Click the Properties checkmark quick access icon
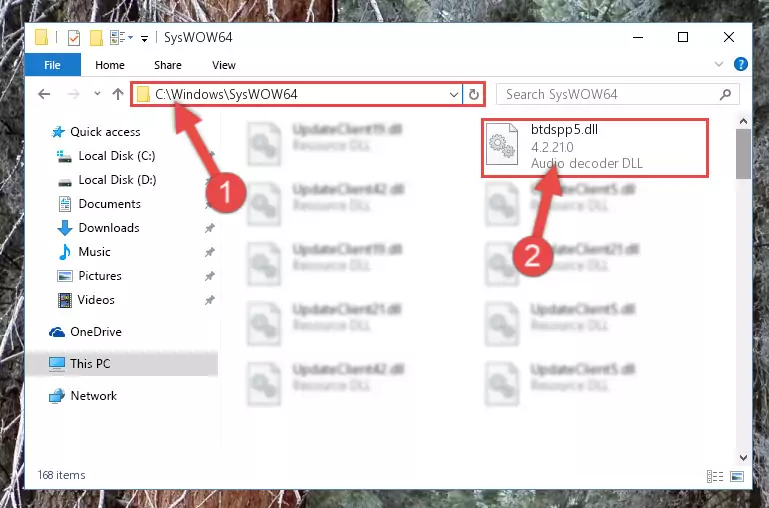The height and width of the screenshot is (508, 769). point(74,38)
